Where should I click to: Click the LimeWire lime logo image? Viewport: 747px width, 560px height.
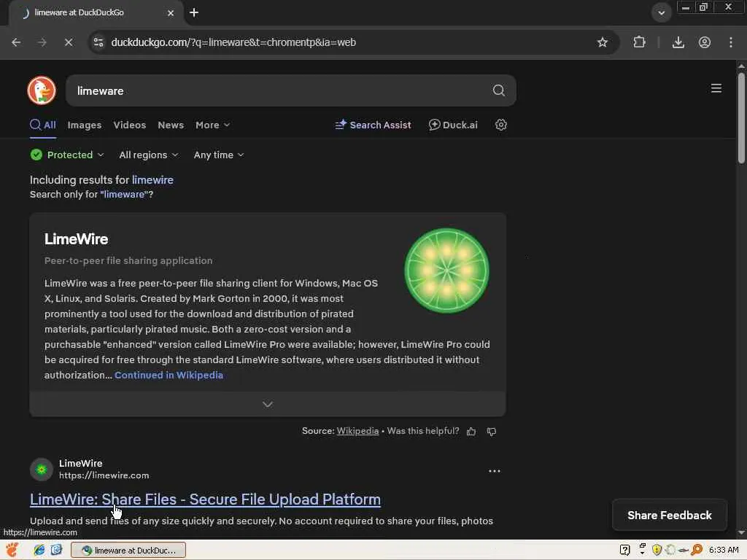pyautogui.click(x=446, y=270)
